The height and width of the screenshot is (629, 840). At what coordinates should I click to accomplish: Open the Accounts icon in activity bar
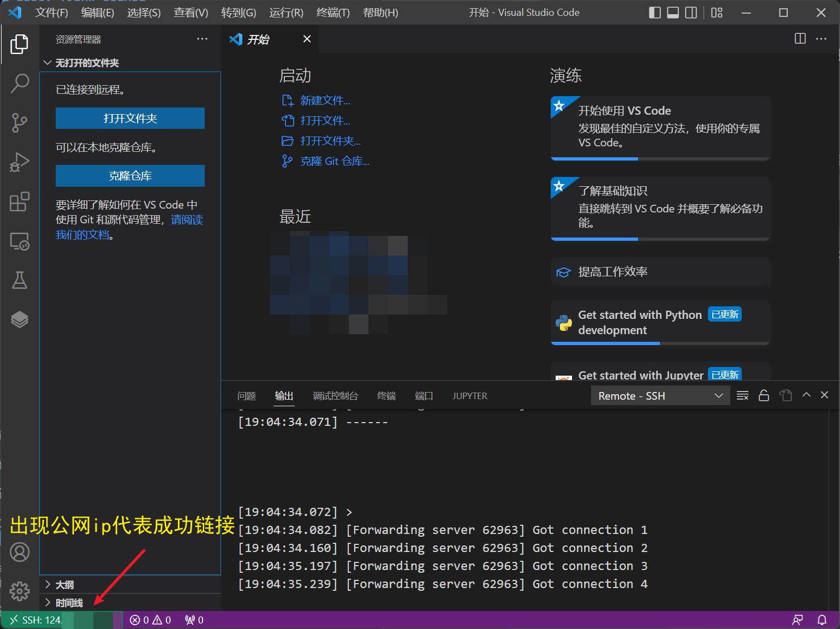coord(20,552)
